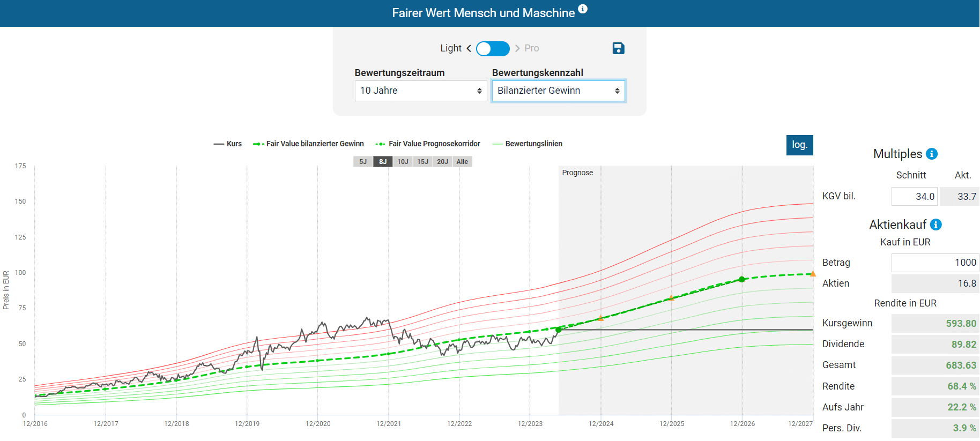Select the 8J time range tab

click(x=383, y=162)
